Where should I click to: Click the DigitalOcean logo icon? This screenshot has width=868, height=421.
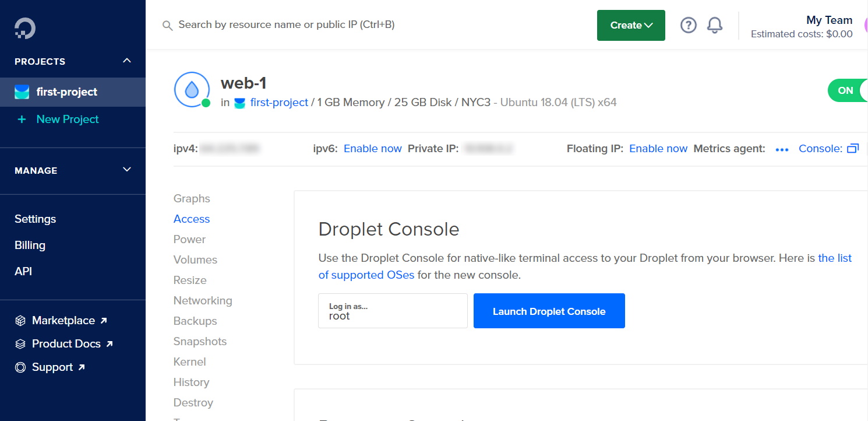point(25,28)
